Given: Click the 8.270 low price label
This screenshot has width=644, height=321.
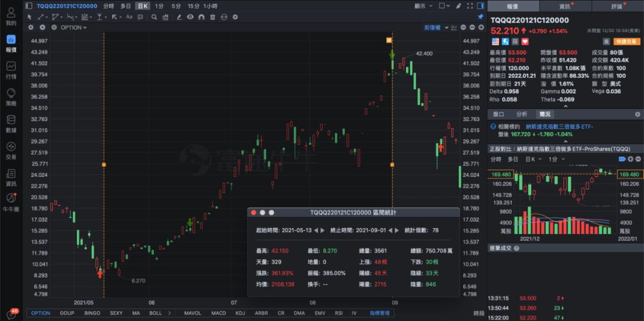Looking at the screenshot, I should [x=138, y=281].
